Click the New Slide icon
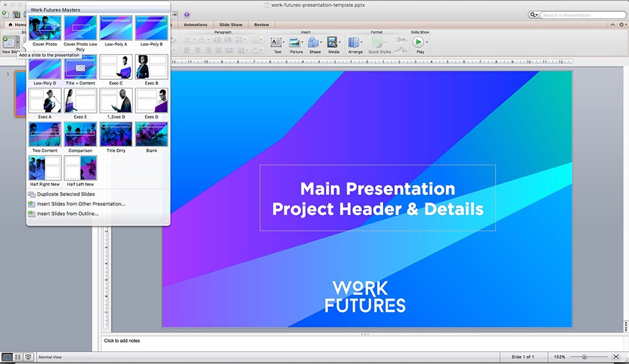 pos(8,41)
